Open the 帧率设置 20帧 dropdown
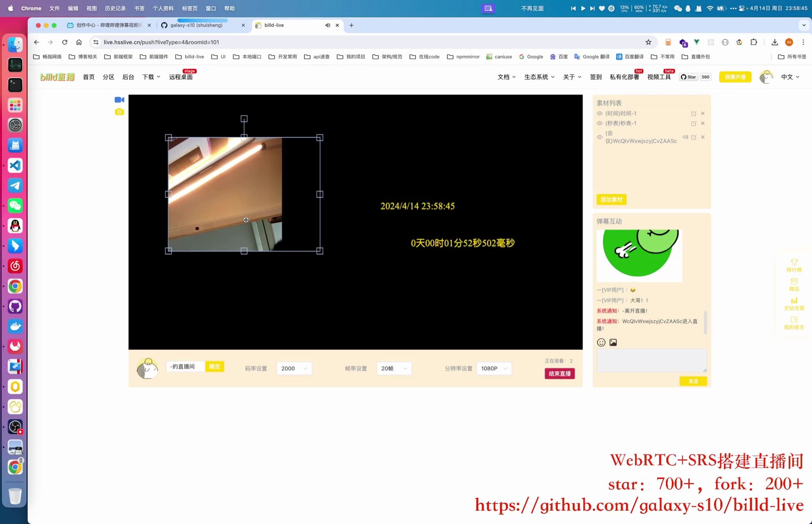The image size is (812, 524). pyautogui.click(x=394, y=368)
